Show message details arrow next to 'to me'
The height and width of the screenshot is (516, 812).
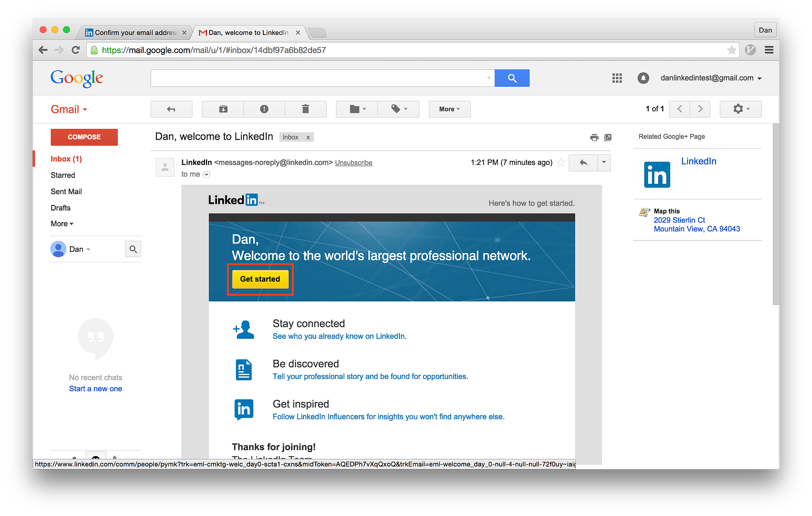(207, 175)
